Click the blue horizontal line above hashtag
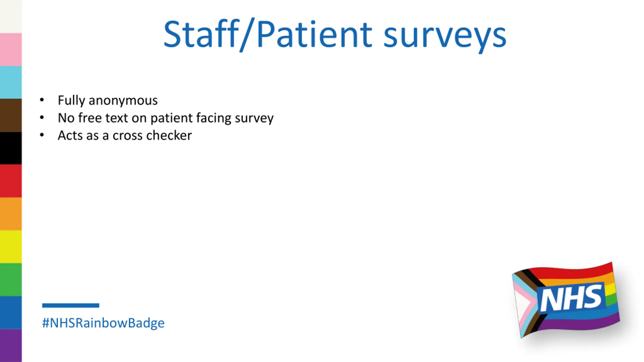This screenshot has height=362, width=644. [71, 305]
